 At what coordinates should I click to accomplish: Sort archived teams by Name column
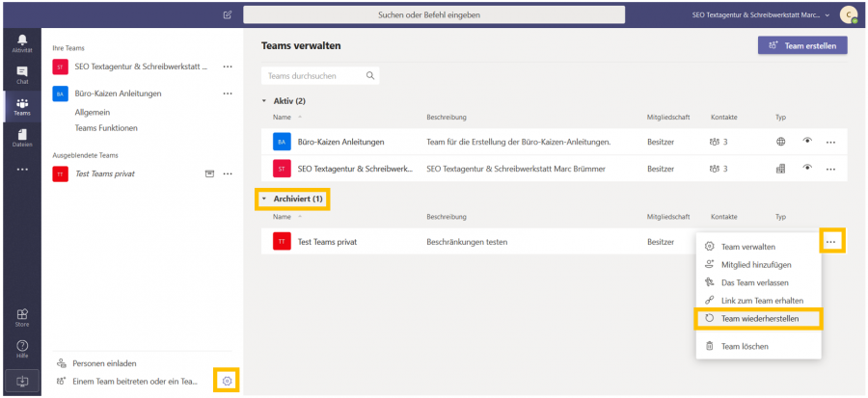pyautogui.click(x=282, y=217)
